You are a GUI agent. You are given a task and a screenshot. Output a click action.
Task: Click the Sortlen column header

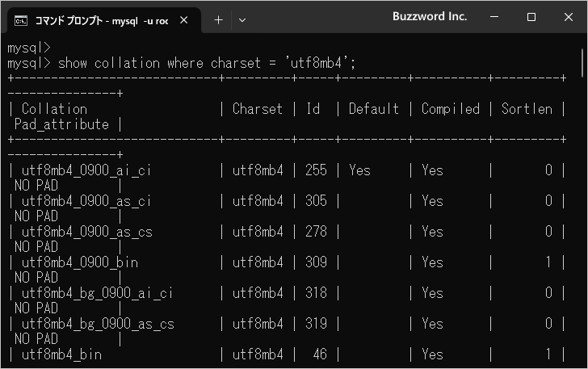(x=527, y=109)
